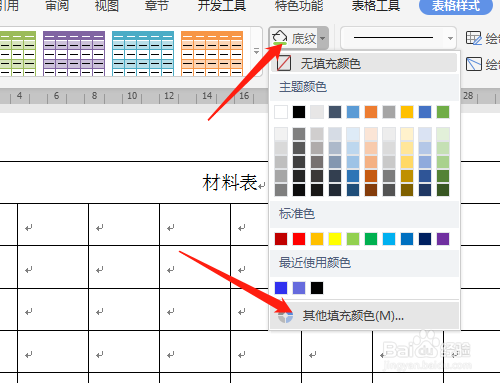500x383 pixels.
Task: Apply the green table style thumbnail
Action: click(17, 53)
